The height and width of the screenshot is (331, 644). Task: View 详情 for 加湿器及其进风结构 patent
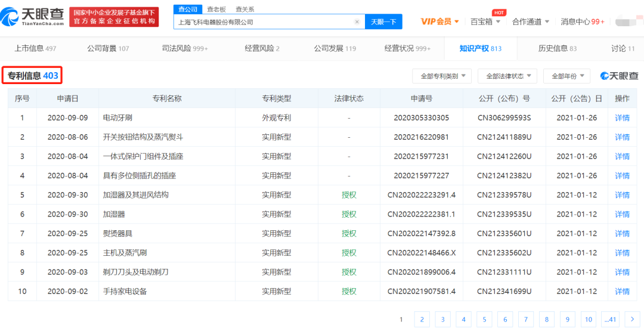coord(622,195)
